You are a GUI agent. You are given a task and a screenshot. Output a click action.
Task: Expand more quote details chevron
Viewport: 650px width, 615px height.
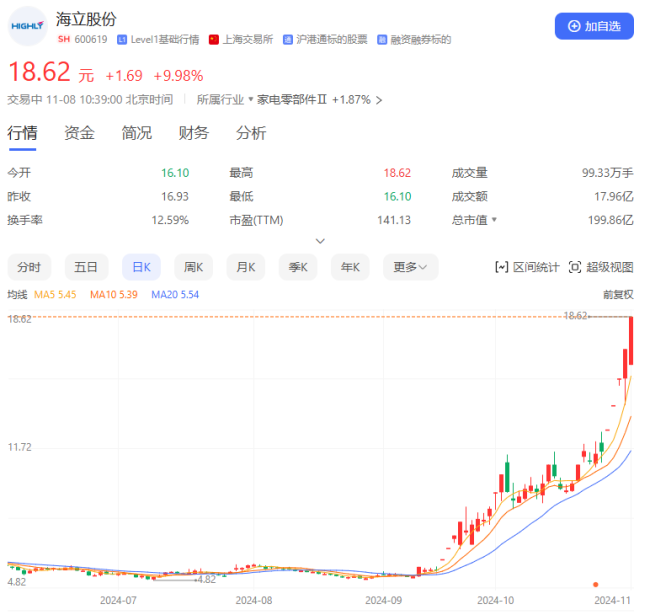tap(320, 241)
